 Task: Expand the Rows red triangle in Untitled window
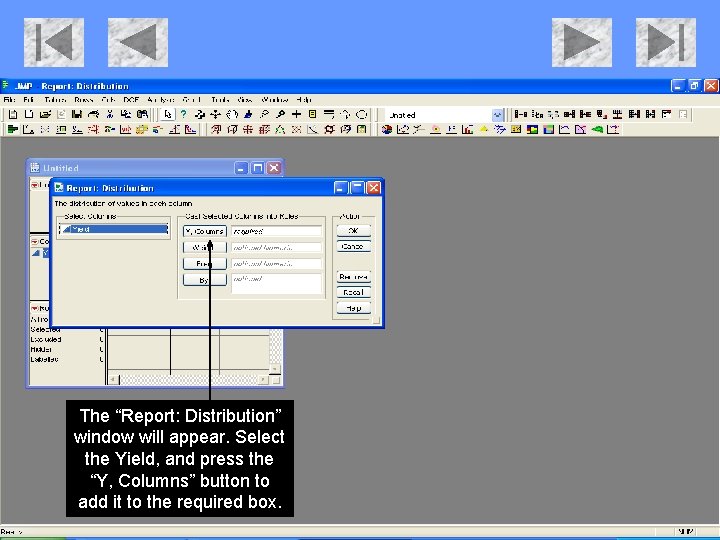point(34,308)
